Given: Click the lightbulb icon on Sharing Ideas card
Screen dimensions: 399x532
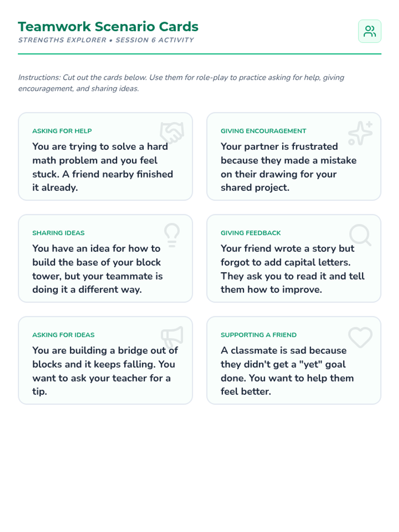Looking at the screenshot, I should (172, 235).
